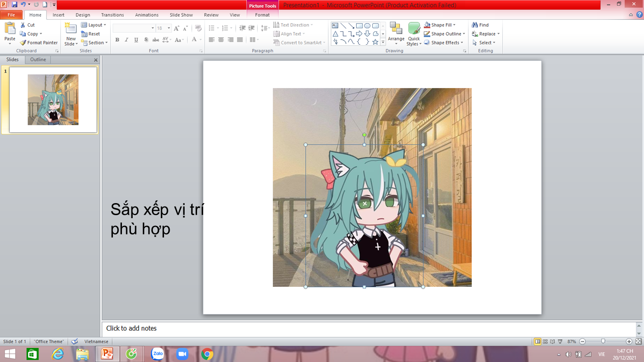This screenshot has height=362, width=644.
Task: Click Vietnamese language in status bar
Action: (x=96, y=341)
